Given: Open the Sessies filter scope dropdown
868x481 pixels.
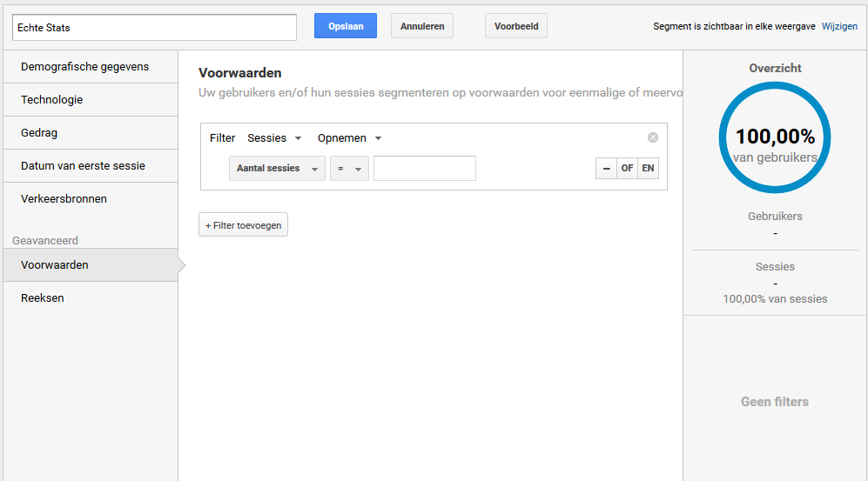Looking at the screenshot, I should [274, 138].
